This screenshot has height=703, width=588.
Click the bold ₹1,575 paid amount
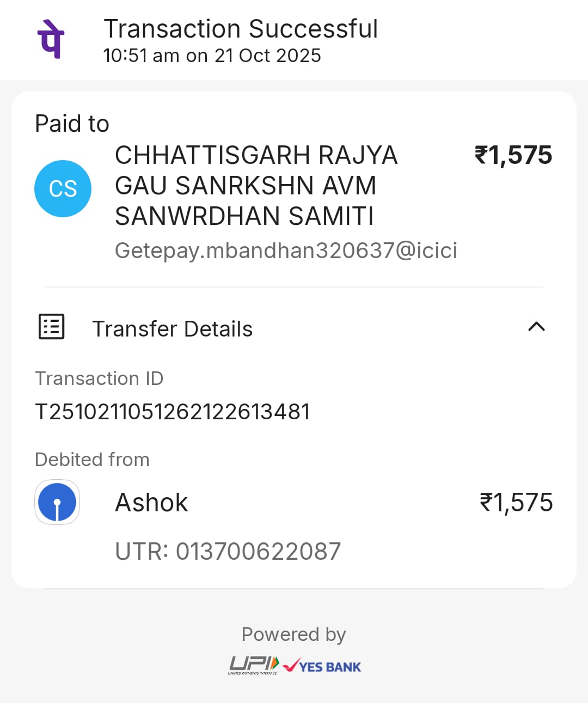(x=513, y=155)
